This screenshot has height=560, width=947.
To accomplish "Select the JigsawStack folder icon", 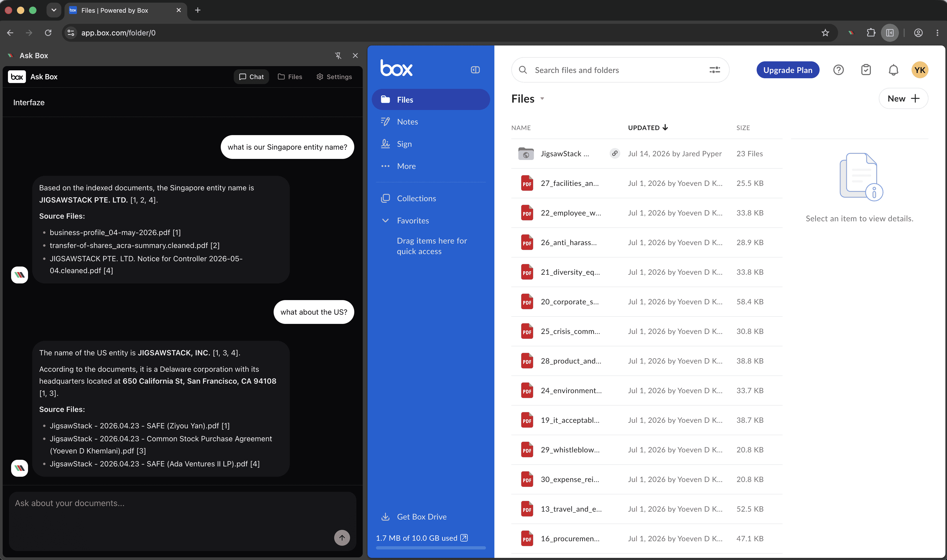I will click(526, 154).
